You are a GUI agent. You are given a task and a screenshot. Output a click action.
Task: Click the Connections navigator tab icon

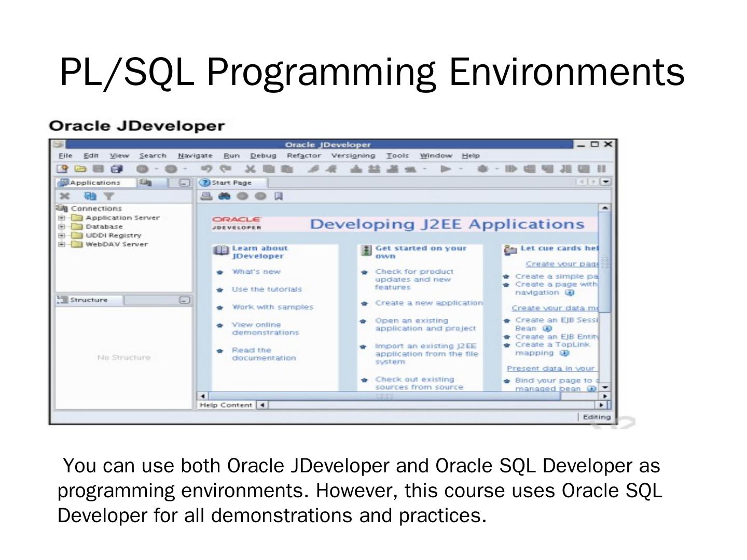click(145, 183)
